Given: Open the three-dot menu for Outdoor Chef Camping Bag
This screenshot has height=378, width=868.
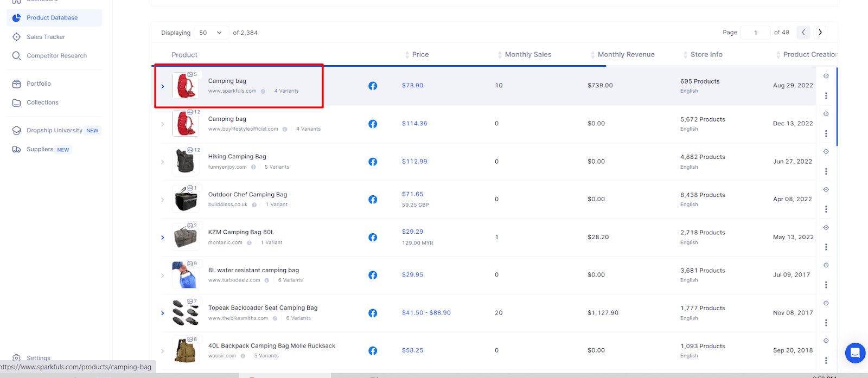Looking at the screenshot, I should coord(826,209).
